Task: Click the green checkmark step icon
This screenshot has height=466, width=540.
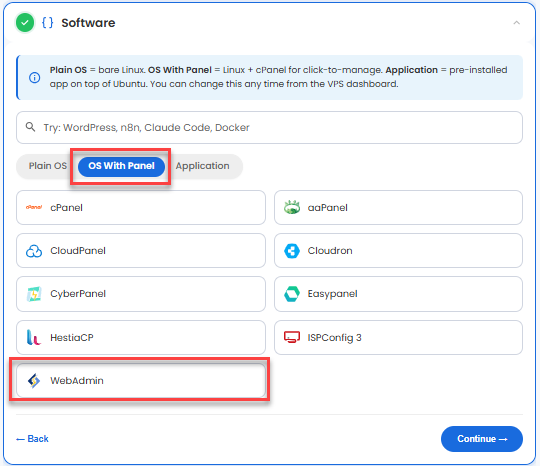Action: point(24,23)
